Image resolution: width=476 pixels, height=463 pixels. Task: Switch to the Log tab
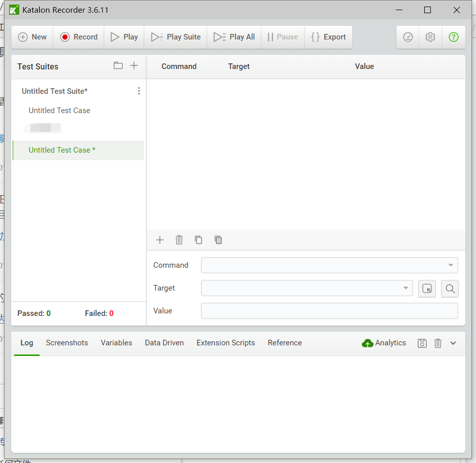pos(27,343)
